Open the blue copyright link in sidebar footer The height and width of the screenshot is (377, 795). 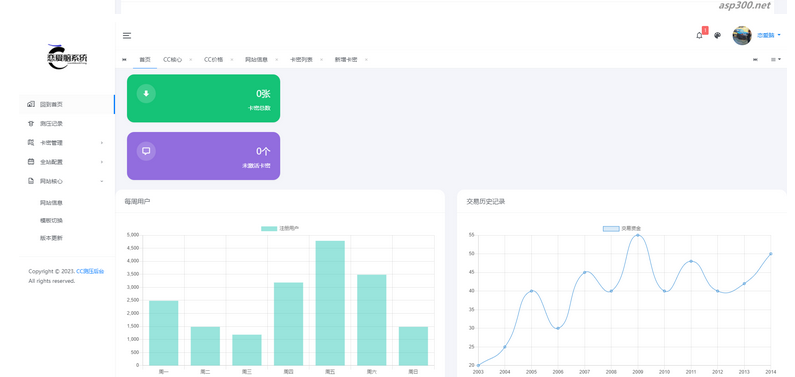pos(90,272)
